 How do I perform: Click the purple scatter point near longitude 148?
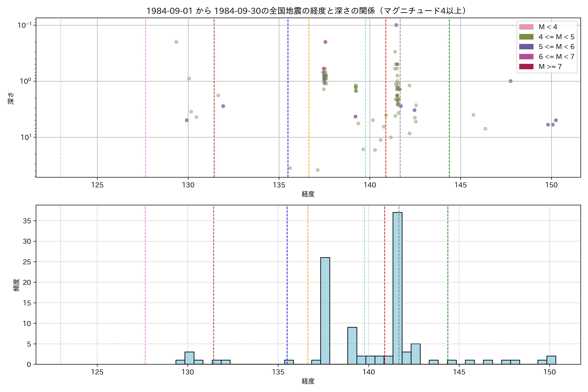(511, 81)
